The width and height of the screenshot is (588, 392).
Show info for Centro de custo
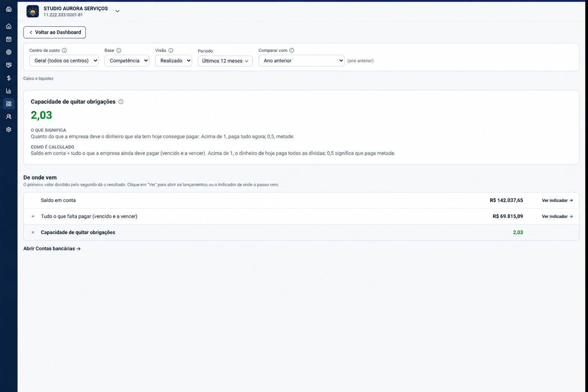[x=64, y=51]
